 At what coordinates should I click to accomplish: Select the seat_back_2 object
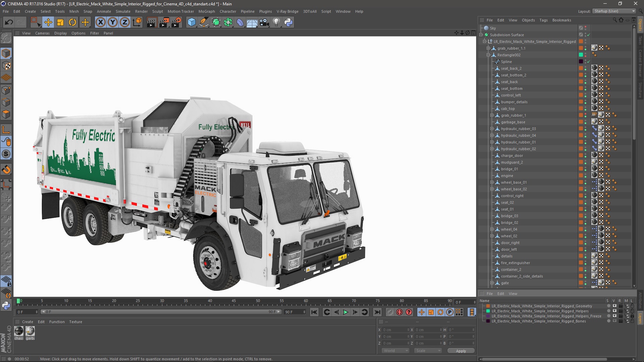(511, 68)
